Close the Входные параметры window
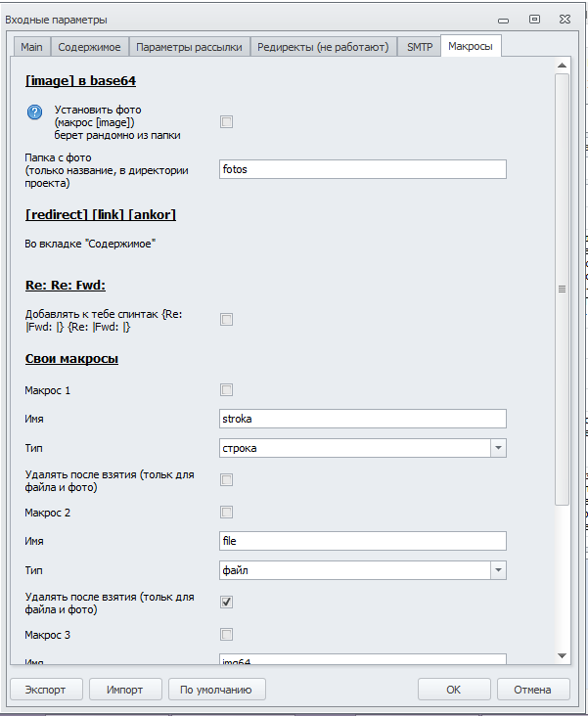This screenshot has width=588, height=716. tap(566, 19)
